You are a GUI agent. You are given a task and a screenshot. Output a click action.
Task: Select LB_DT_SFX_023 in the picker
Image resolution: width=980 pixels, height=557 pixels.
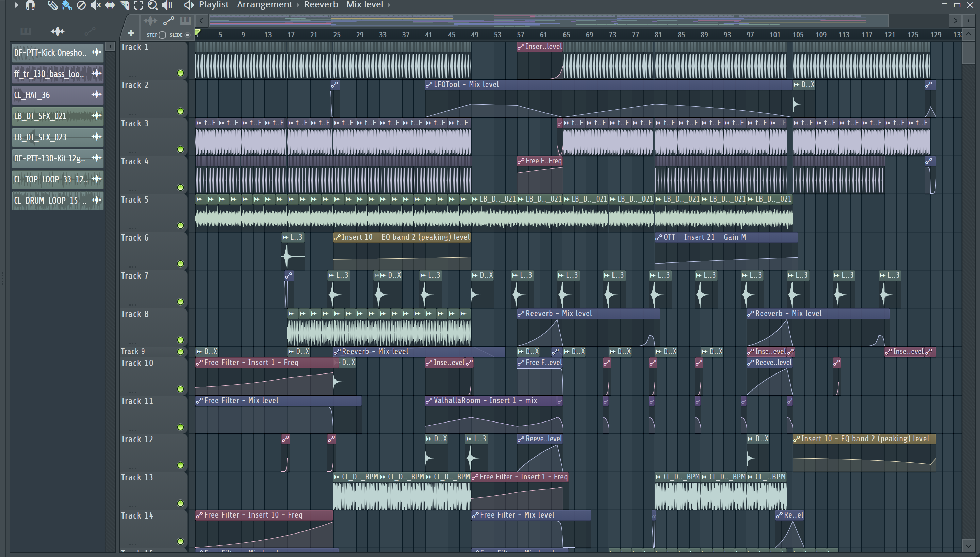[x=58, y=137]
